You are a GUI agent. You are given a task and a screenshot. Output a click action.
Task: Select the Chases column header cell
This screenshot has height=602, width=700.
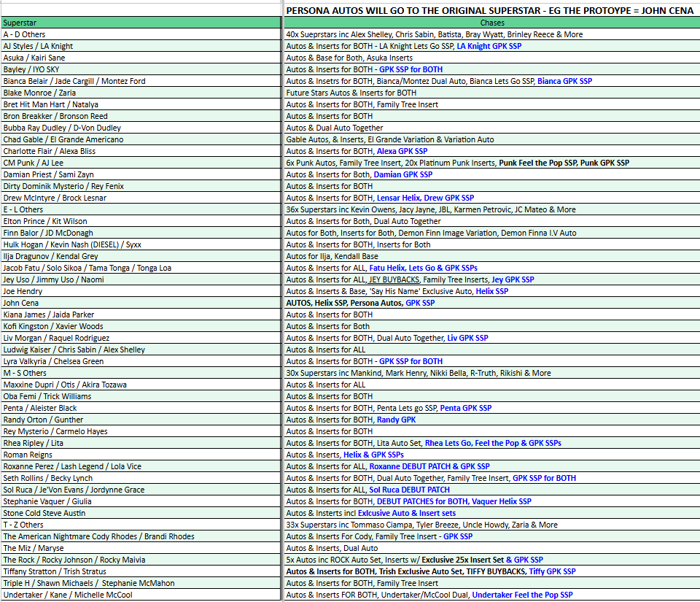point(492,23)
